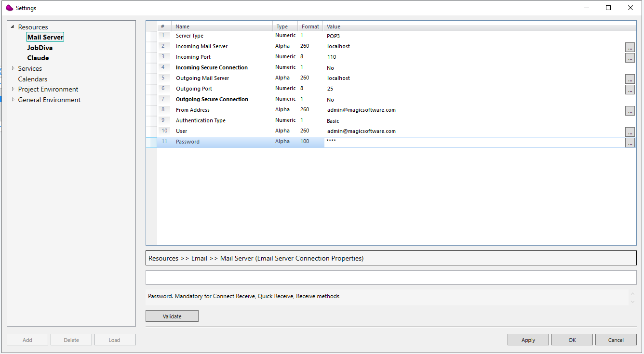Select Mail Server in the tree
644x354 pixels.
(45, 37)
